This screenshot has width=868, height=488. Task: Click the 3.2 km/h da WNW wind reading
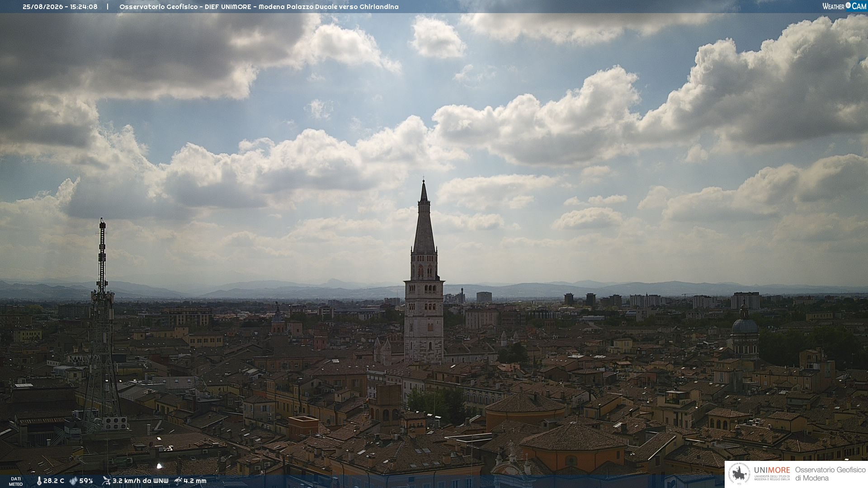coord(140,481)
